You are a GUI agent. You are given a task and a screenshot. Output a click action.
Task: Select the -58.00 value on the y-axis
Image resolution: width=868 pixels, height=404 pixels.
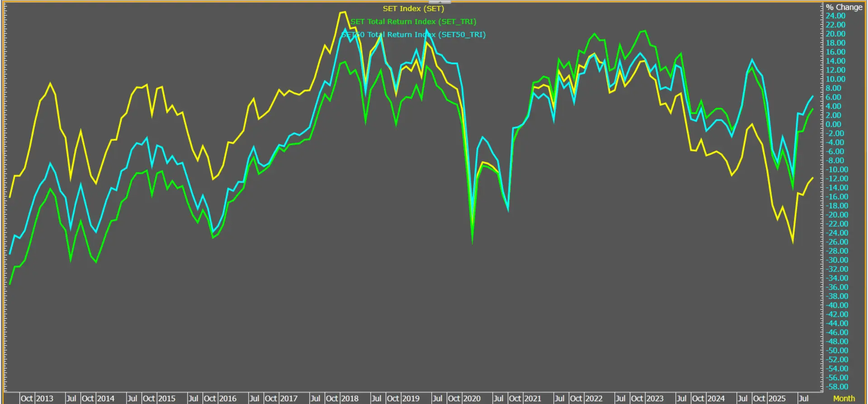(837, 387)
